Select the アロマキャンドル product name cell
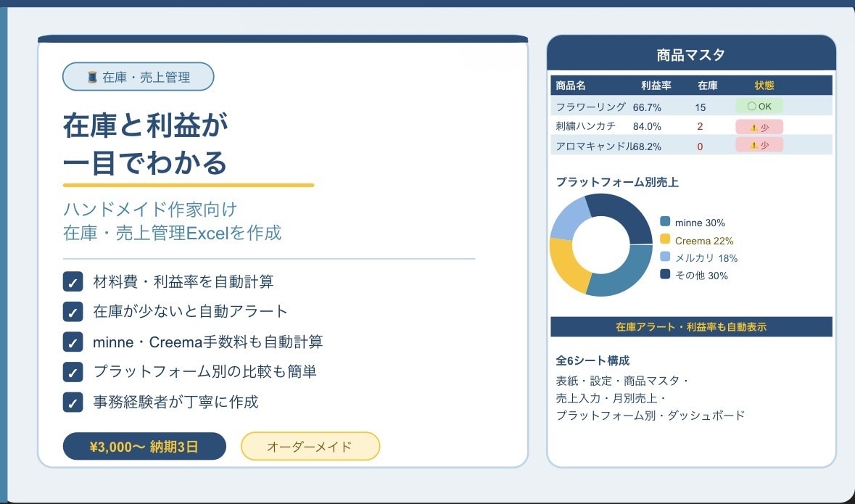Viewport: 855px width, 504px height. click(x=595, y=146)
